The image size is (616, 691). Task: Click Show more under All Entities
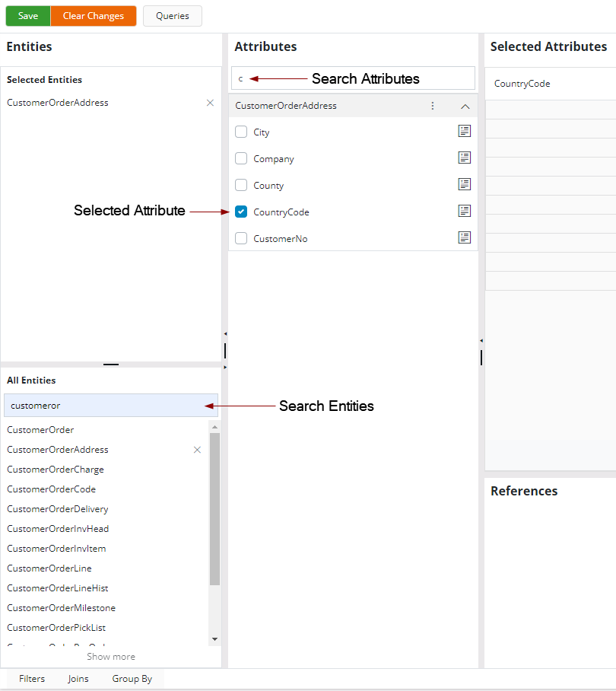[x=111, y=657]
